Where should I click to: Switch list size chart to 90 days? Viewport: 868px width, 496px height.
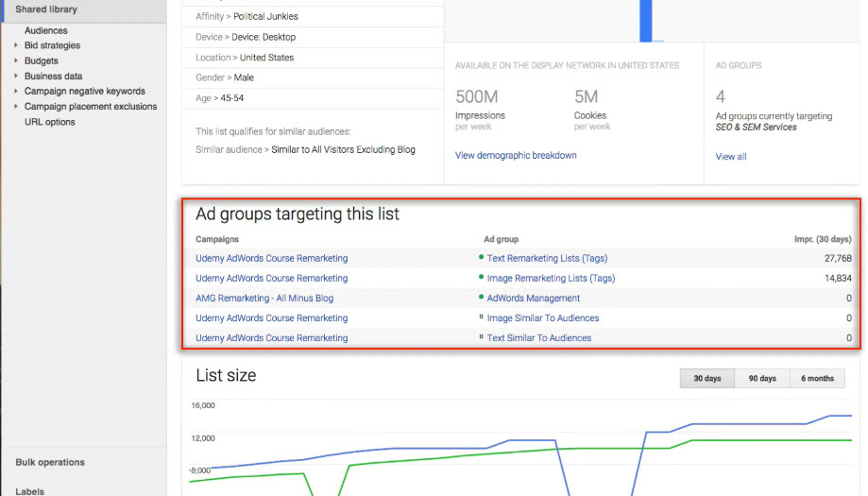coord(761,378)
